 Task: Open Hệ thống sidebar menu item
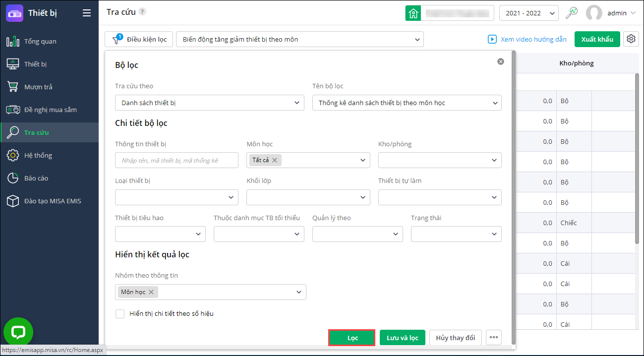click(50, 155)
